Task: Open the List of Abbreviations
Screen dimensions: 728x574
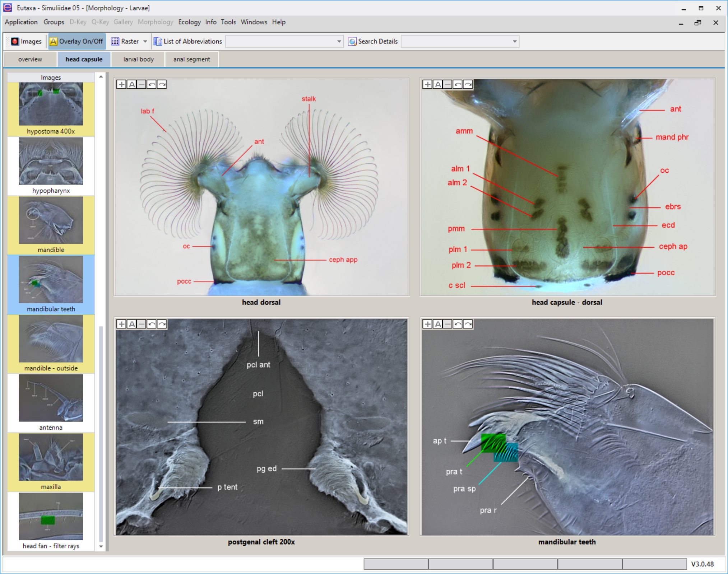Action: click(x=188, y=41)
